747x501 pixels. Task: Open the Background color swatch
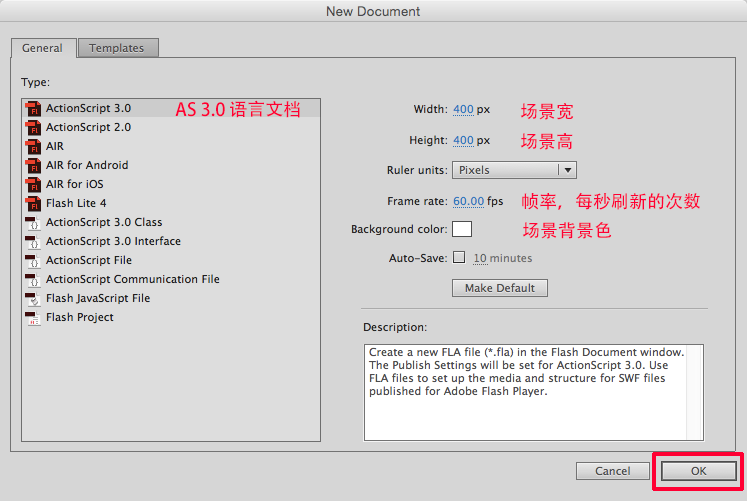(x=462, y=229)
